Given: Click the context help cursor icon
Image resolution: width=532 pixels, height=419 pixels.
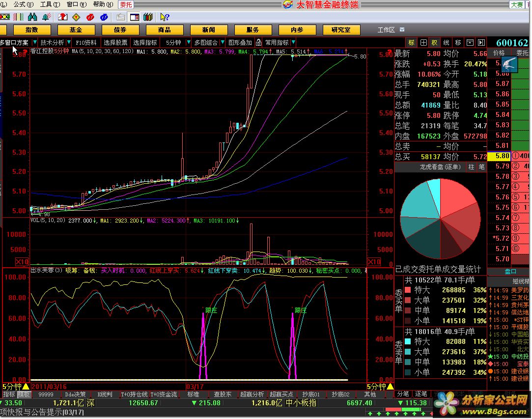Looking at the screenshot, I should (165, 17).
